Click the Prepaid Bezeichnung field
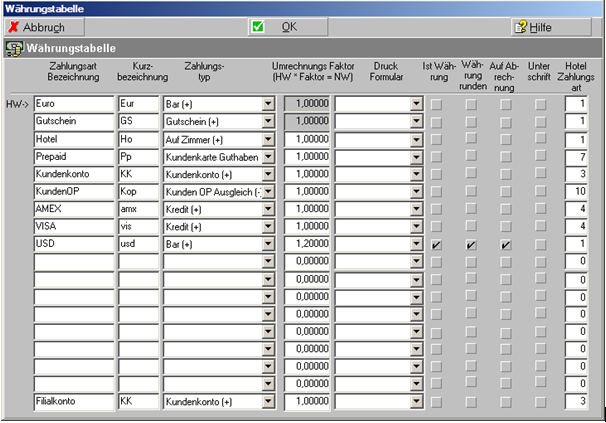 [x=74, y=157]
